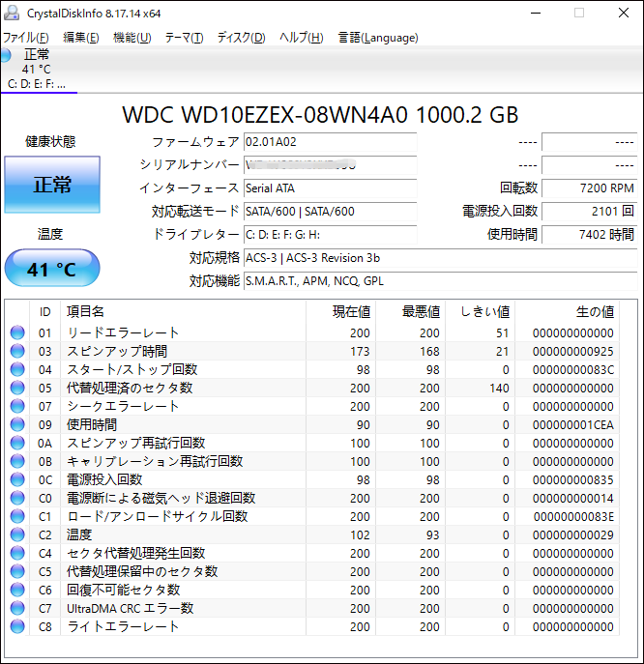Select the UltraDMA CRC エラー数 attribute name
Viewport: 644px width, 664px height.
pyautogui.click(x=131, y=609)
